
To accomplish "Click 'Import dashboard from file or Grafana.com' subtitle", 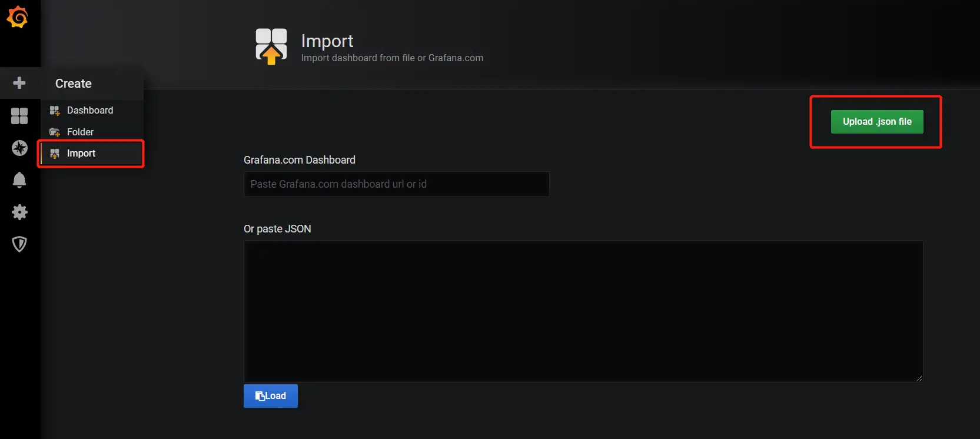I will click(392, 58).
